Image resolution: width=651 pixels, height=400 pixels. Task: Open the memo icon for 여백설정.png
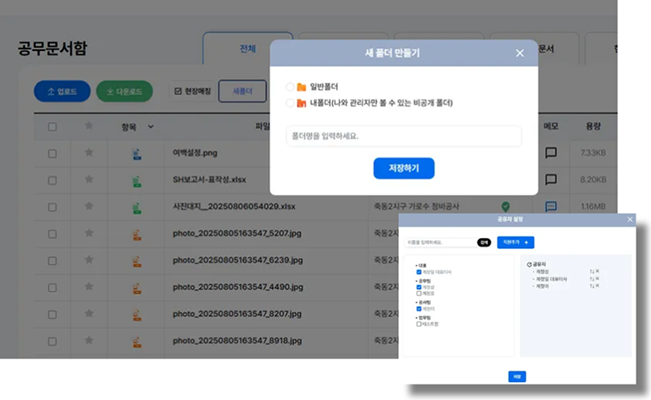(x=550, y=154)
